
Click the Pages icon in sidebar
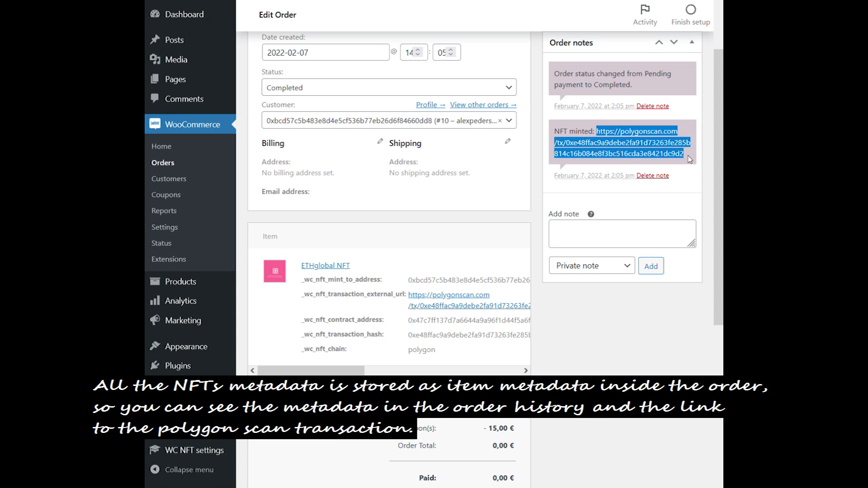click(x=155, y=79)
